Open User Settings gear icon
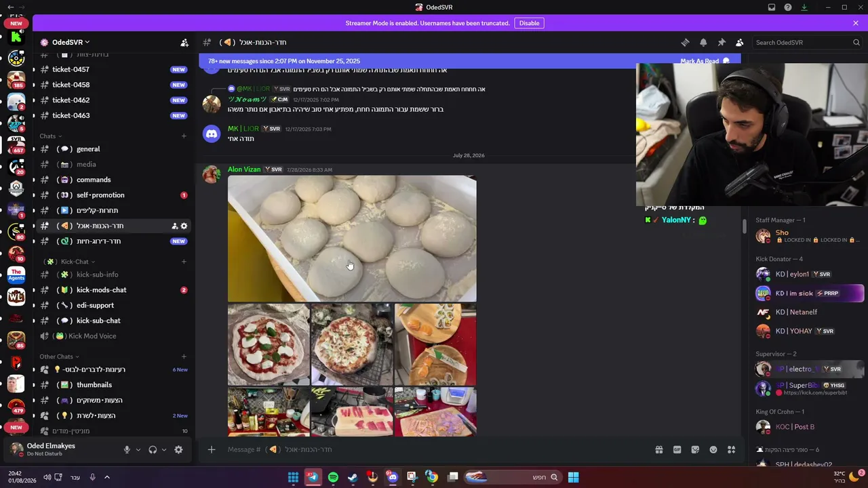868x488 pixels. [x=178, y=449]
